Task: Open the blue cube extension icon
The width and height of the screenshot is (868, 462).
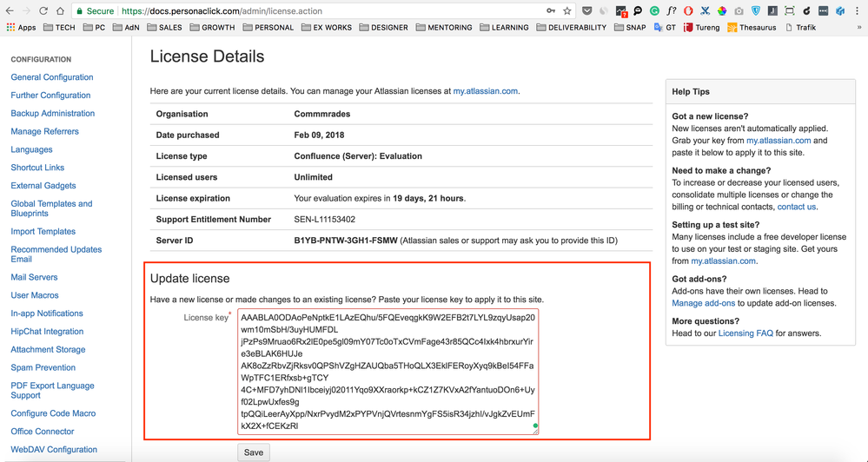Action: [x=840, y=10]
